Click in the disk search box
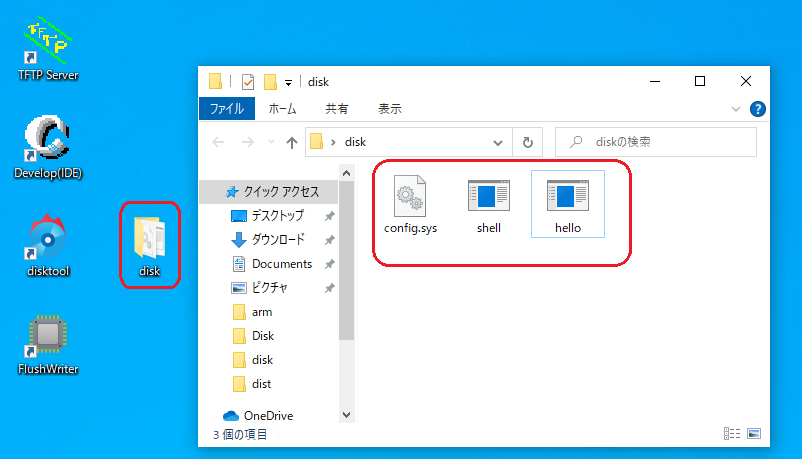The image size is (802, 459). (656, 142)
